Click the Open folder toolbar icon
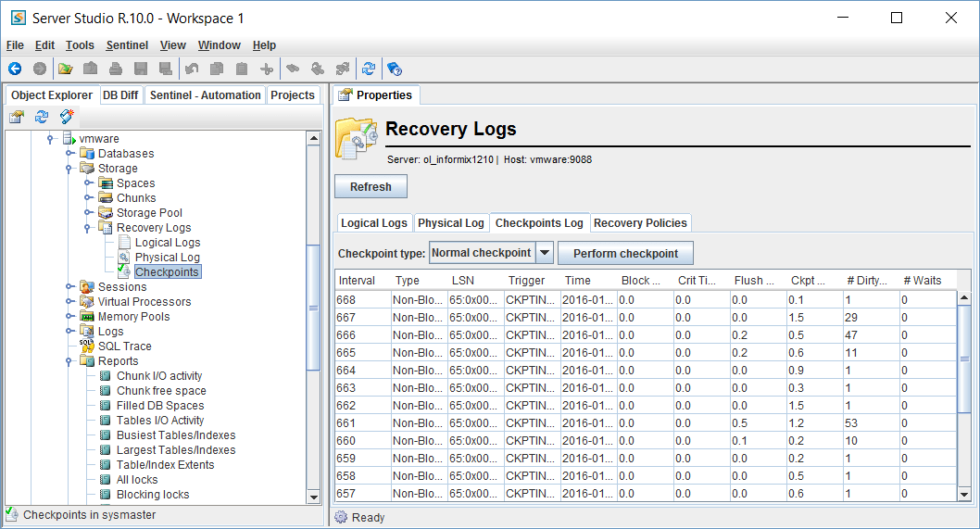Screen dimensions: 980x529 pyautogui.click(x=65, y=69)
